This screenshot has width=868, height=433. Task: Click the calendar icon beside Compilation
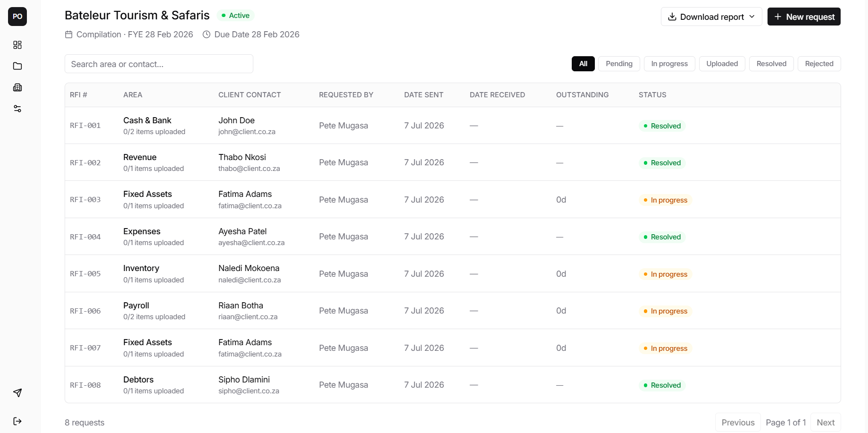(x=69, y=34)
